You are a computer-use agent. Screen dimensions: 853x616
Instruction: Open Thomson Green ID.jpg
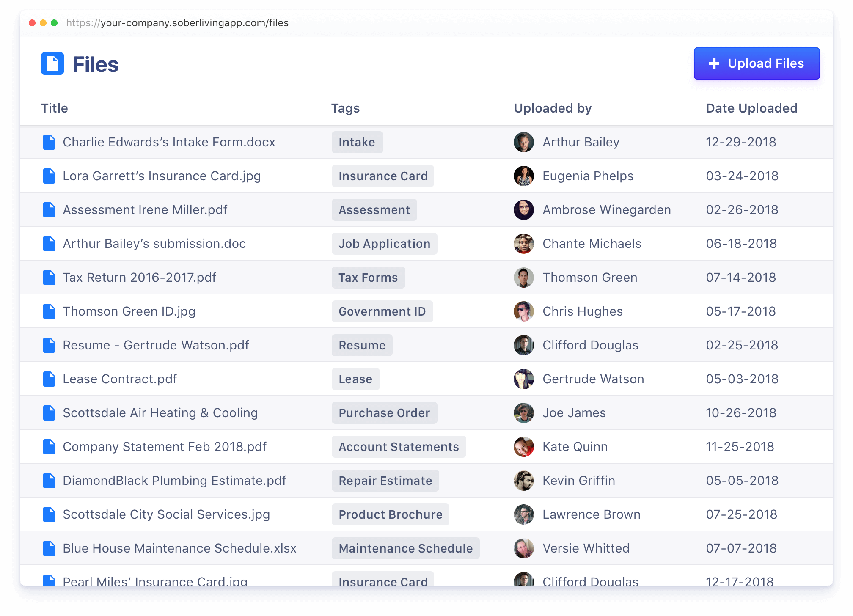click(x=129, y=311)
